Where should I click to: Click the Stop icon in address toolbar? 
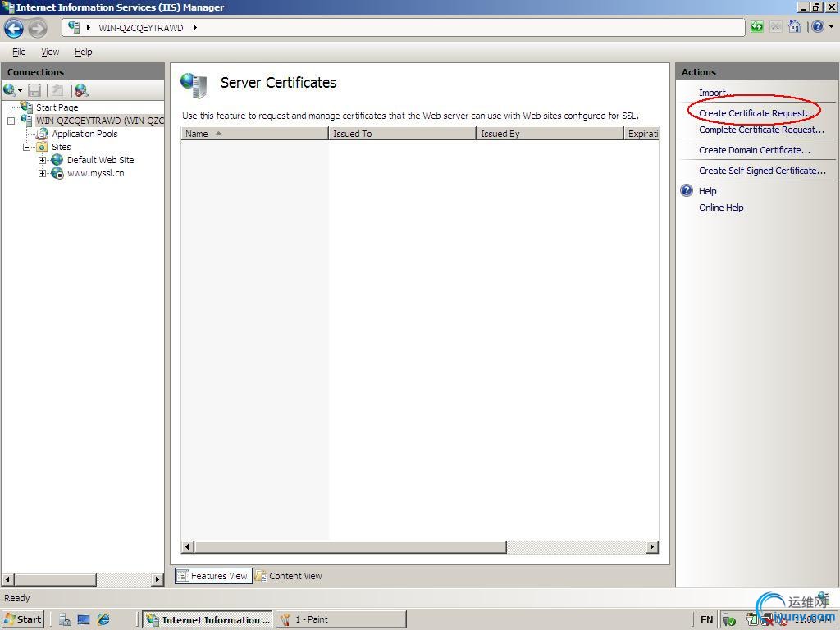776,27
